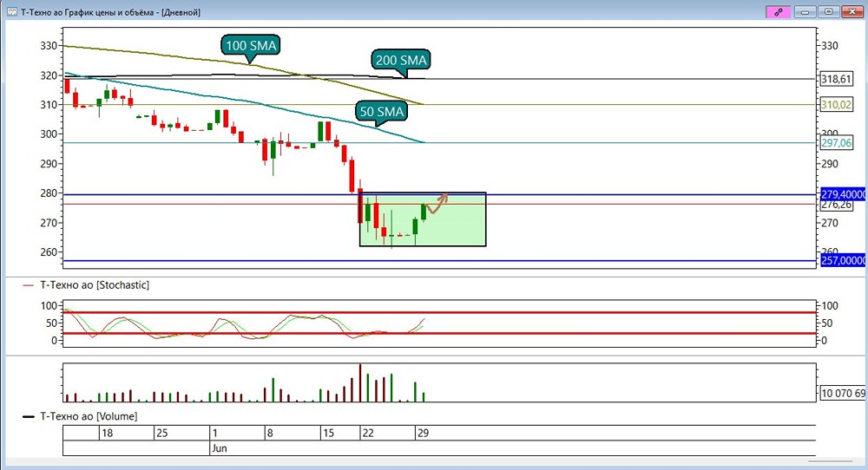Click the 22 date marker on the time axis

tap(367, 433)
